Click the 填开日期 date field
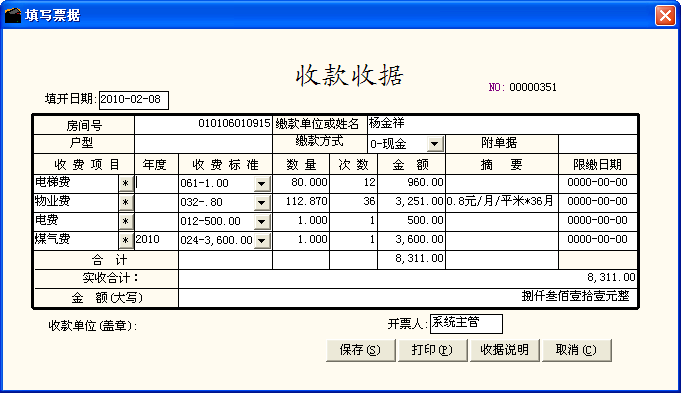Image resolution: width=681 pixels, height=393 pixels. tap(134, 100)
